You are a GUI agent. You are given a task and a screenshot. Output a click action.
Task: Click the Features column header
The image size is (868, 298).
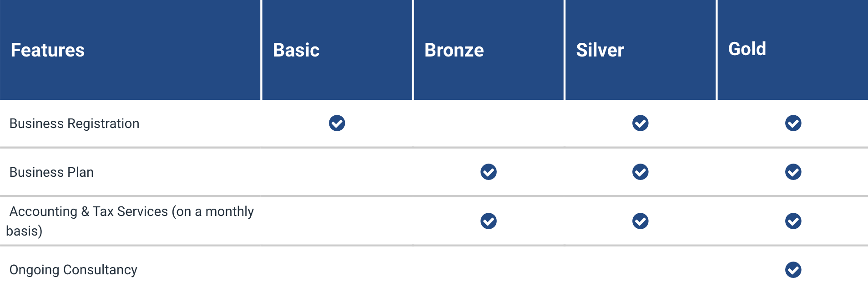(48, 50)
